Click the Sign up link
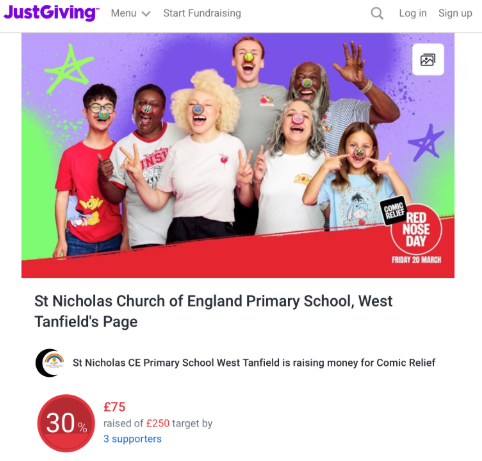The height and width of the screenshot is (461, 482). tap(455, 13)
